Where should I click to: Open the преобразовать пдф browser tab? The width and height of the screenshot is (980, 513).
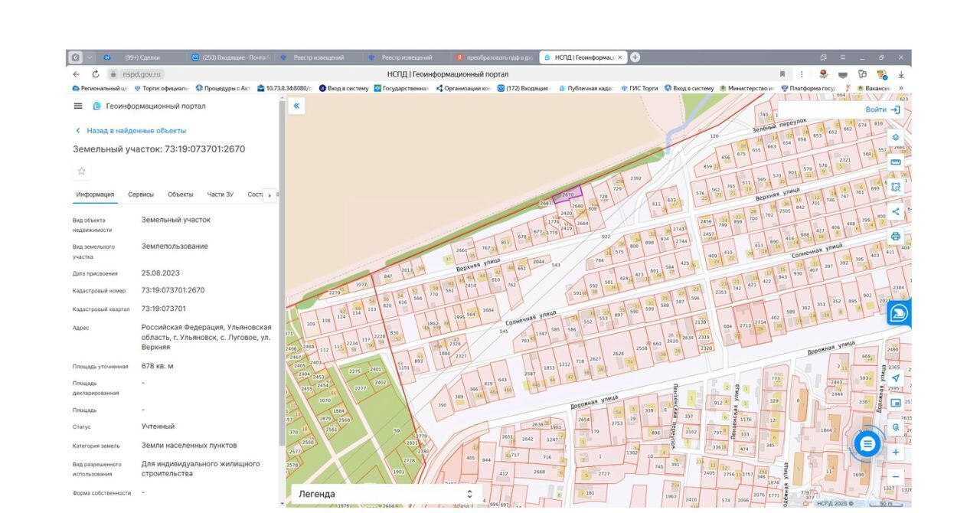tap(493, 57)
